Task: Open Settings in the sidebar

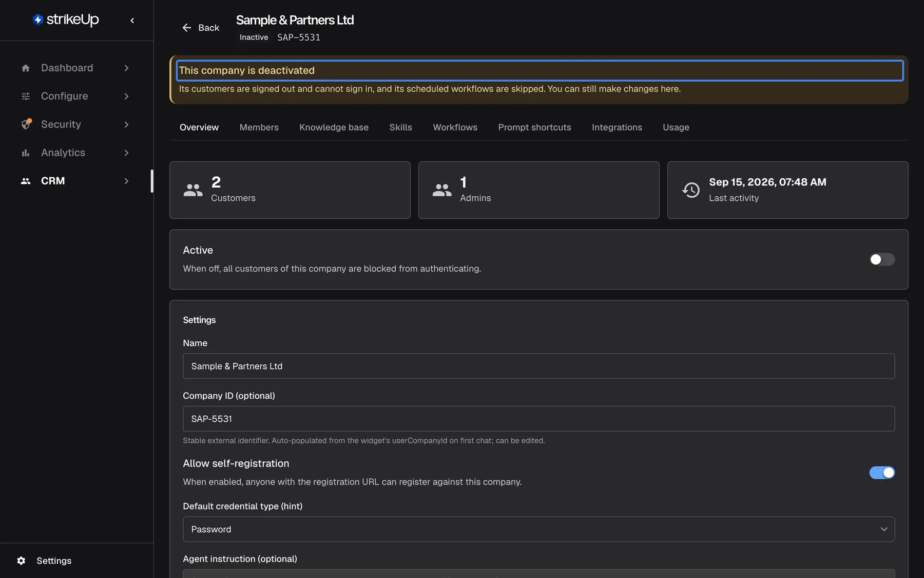Action: 54,561
